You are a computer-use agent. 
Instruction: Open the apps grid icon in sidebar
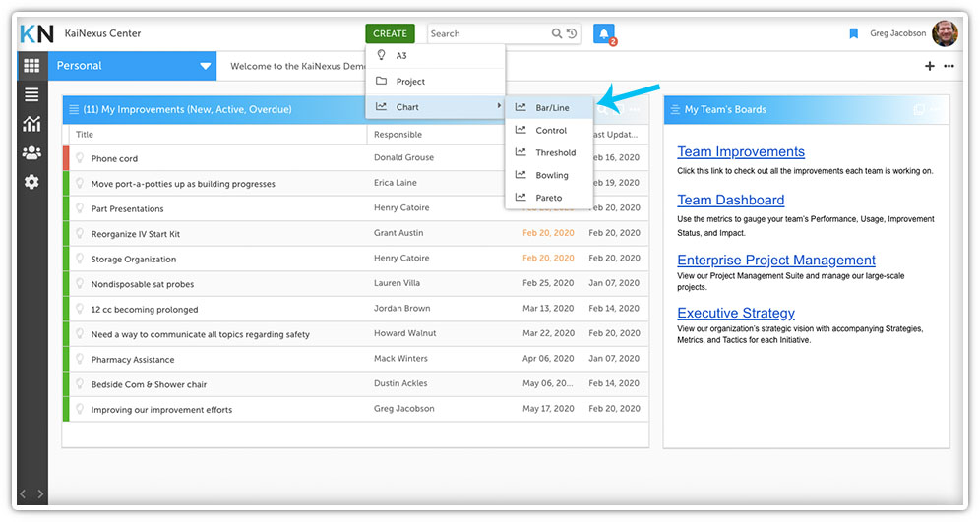coord(31,66)
